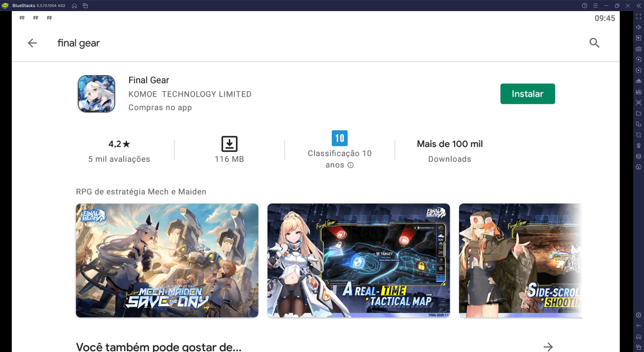The height and width of the screenshot is (352, 644).
Task: Tap the download size icon
Action: pyautogui.click(x=229, y=144)
